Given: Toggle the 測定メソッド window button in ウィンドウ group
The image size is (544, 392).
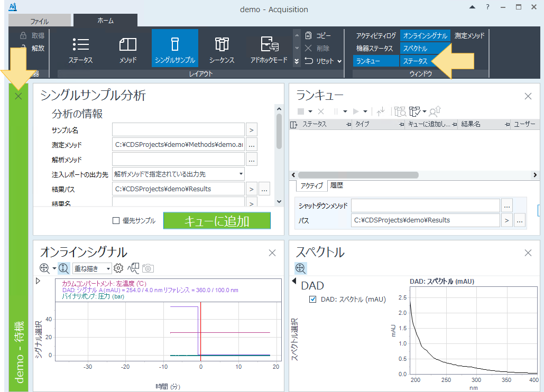Looking at the screenshot, I should pos(469,36).
